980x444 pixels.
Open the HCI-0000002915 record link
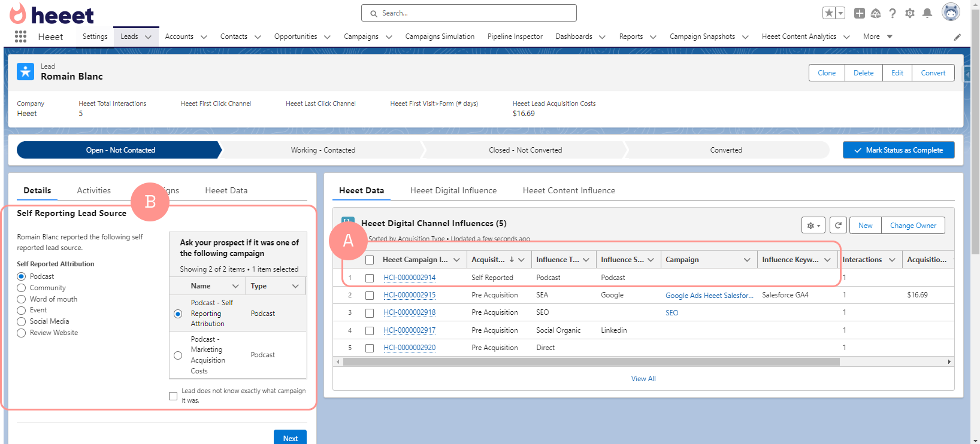410,295
